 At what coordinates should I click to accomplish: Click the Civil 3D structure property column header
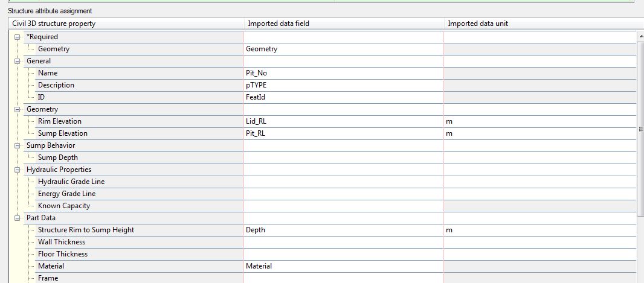tap(126, 24)
